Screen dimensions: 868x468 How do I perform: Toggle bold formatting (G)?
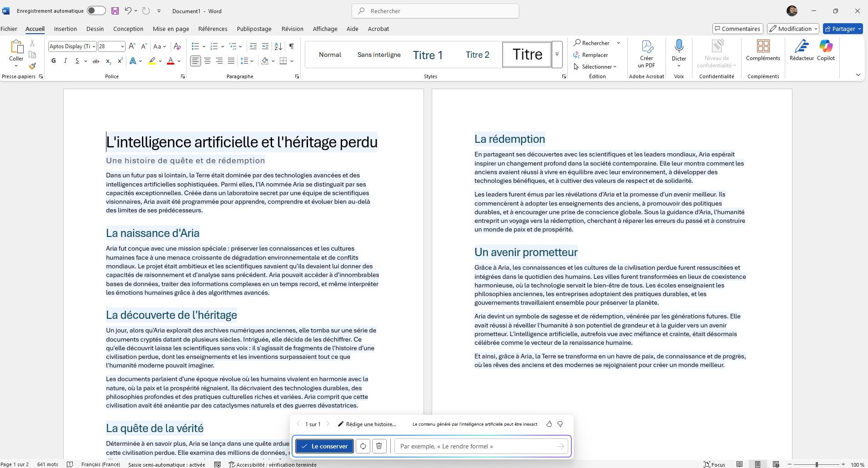[x=54, y=61]
